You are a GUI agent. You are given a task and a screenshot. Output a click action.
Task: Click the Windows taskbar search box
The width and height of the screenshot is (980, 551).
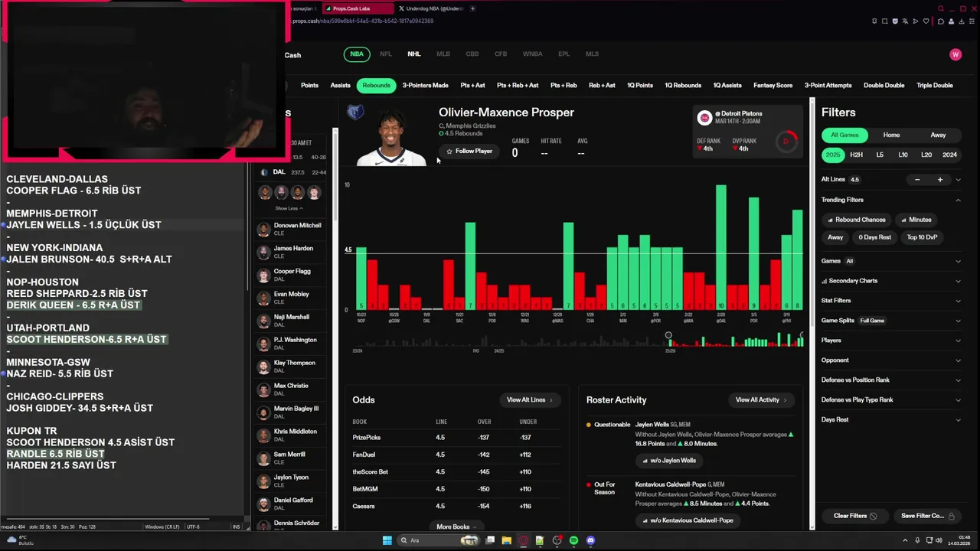439,540
